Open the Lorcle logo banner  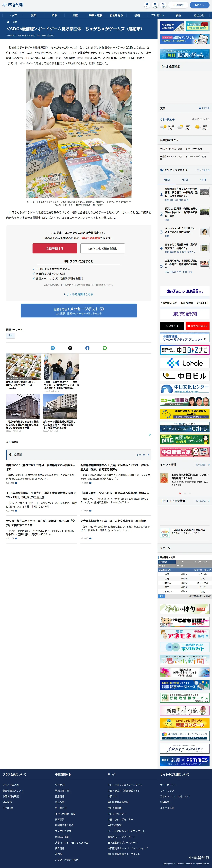pos(185,363)
